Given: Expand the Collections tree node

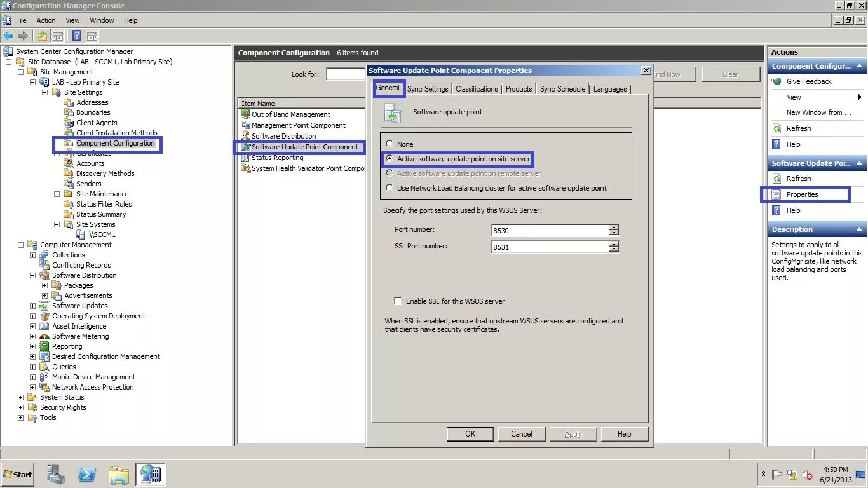Looking at the screenshot, I should (33, 255).
